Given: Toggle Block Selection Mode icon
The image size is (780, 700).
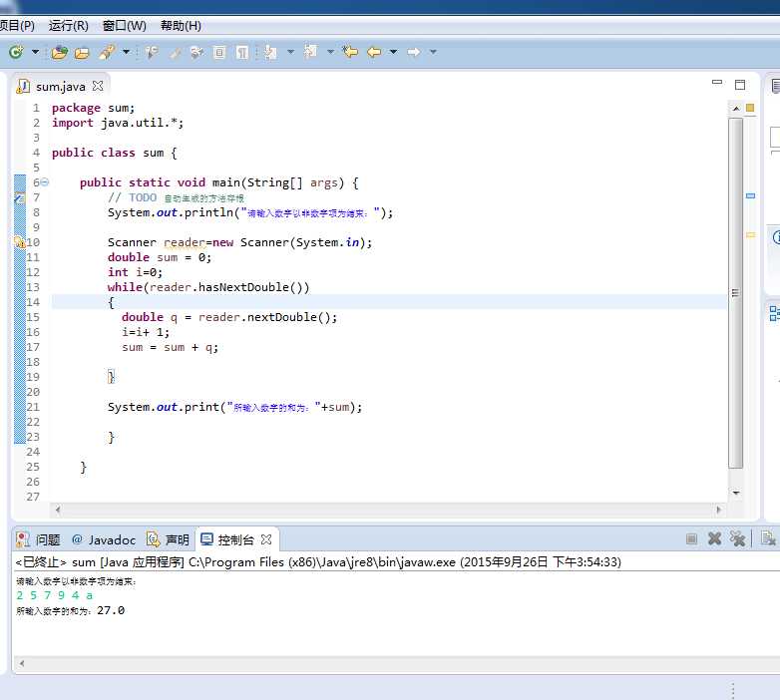Looking at the screenshot, I should click(x=218, y=52).
